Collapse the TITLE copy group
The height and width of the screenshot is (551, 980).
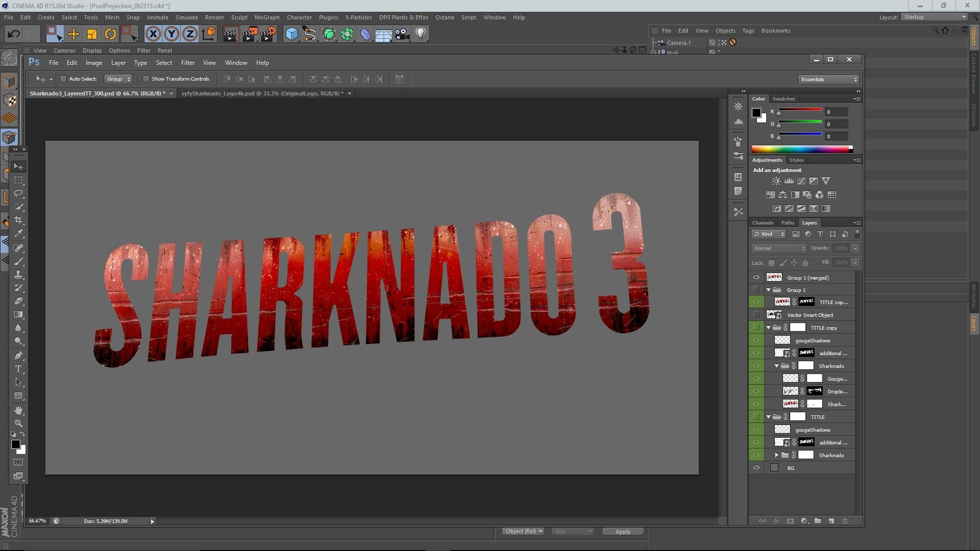(768, 328)
